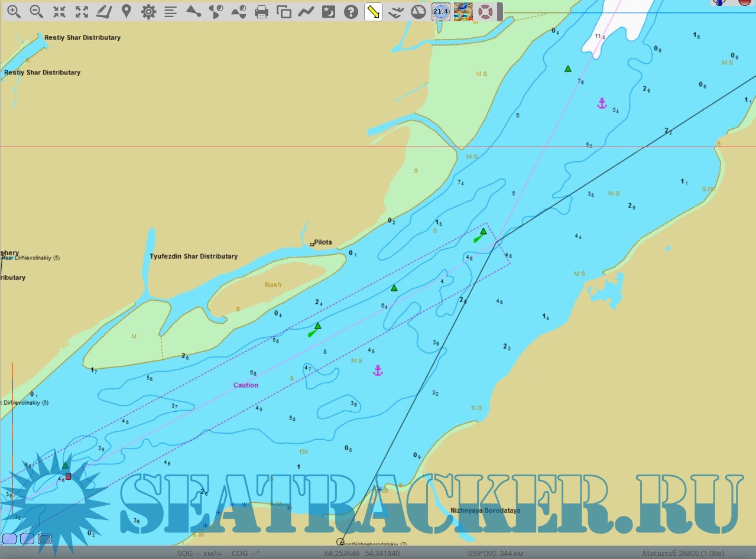This screenshot has width=756, height=559.
Task: Collapse the toolbar using its right-edge grabber
Action: 500,12
